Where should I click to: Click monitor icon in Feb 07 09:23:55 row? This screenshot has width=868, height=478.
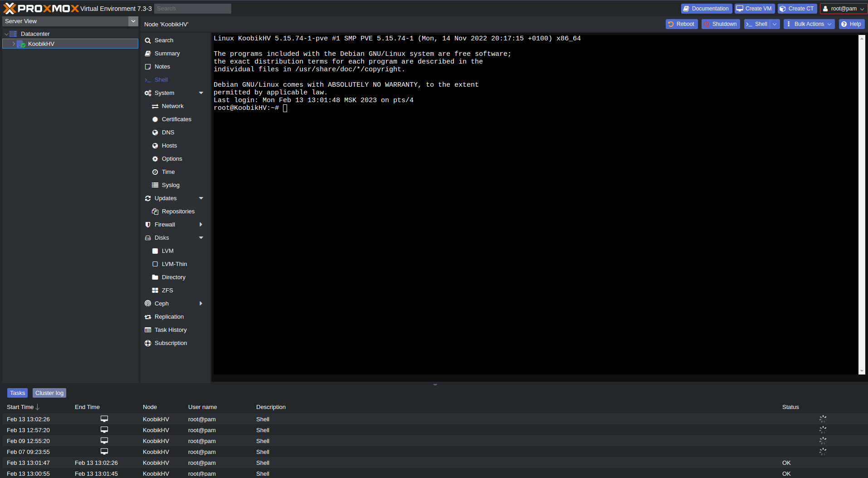point(104,452)
